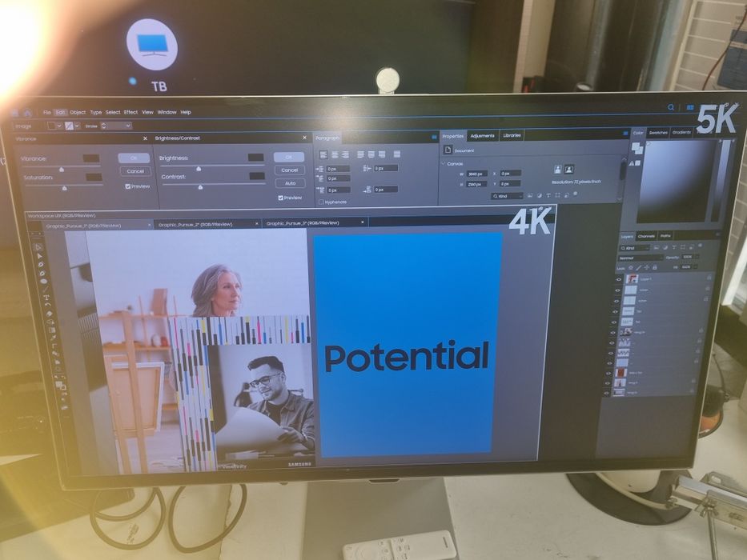Click the shape filter icon in Properties panel
The image size is (747, 560).
(x=557, y=195)
